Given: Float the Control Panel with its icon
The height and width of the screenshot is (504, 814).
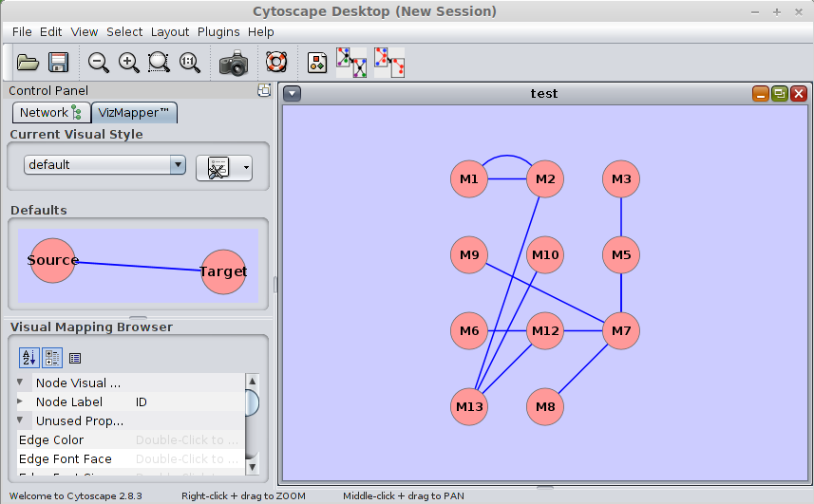Looking at the screenshot, I should 264,90.
